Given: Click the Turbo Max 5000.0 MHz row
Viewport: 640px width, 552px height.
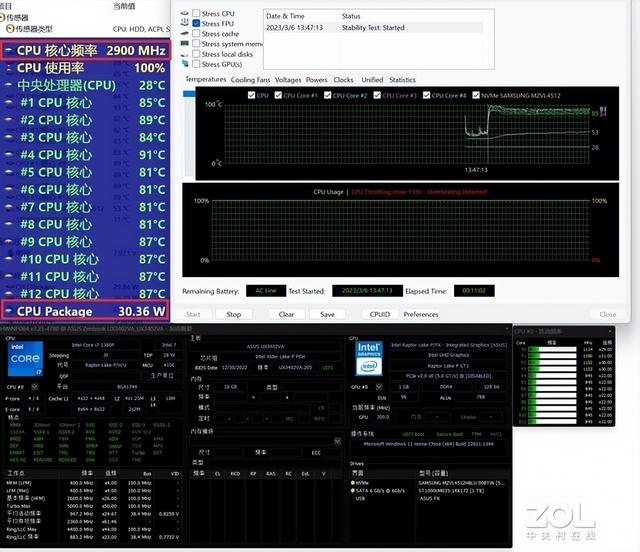Looking at the screenshot, I should pos(93,506).
